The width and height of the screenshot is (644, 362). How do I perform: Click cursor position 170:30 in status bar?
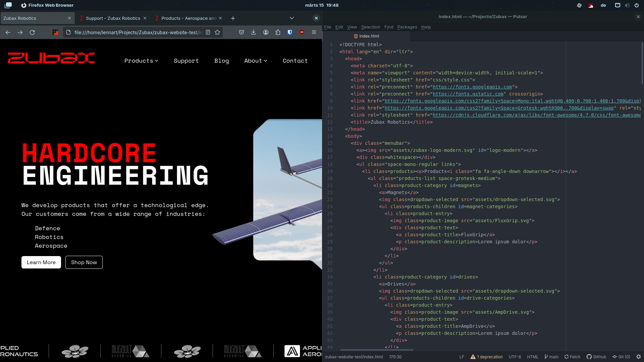pos(395,357)
